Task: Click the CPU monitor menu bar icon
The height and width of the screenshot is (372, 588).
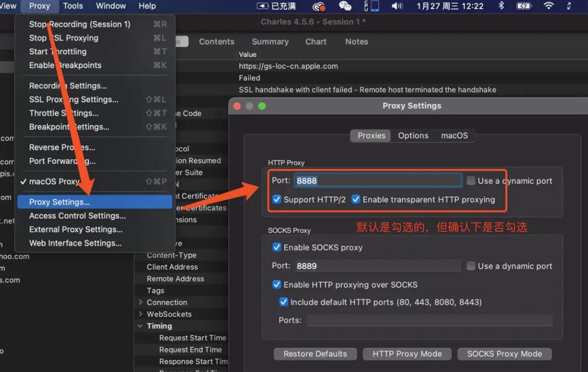Action: (x=371, y=6)
